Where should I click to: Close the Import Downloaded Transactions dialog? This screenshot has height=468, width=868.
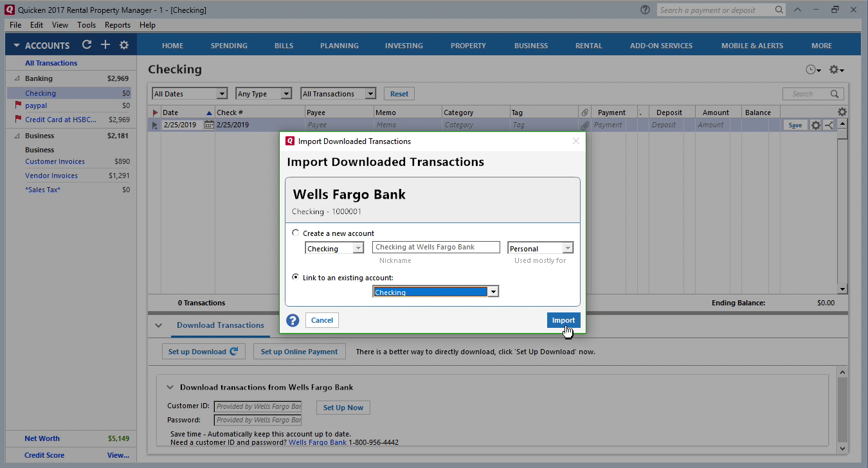[576, 141]
